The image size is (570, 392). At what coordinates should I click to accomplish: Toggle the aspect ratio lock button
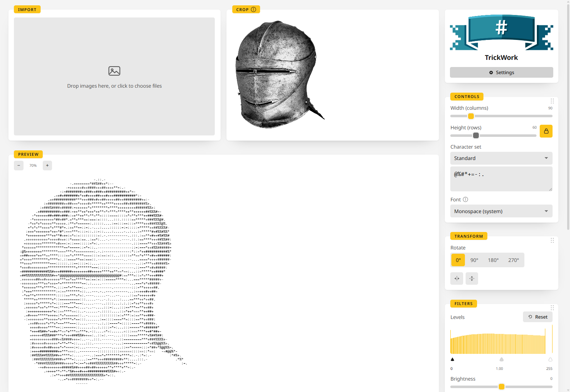click(546, 131)
